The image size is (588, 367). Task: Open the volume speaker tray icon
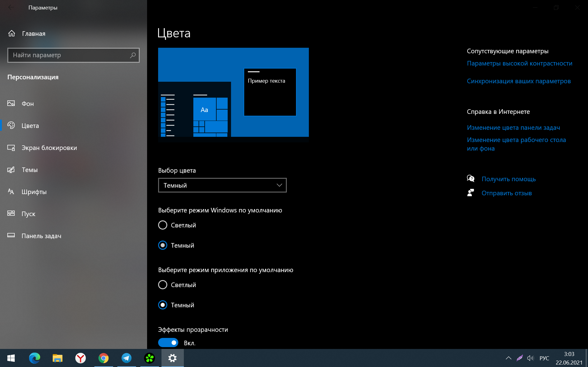click(530, 358)
